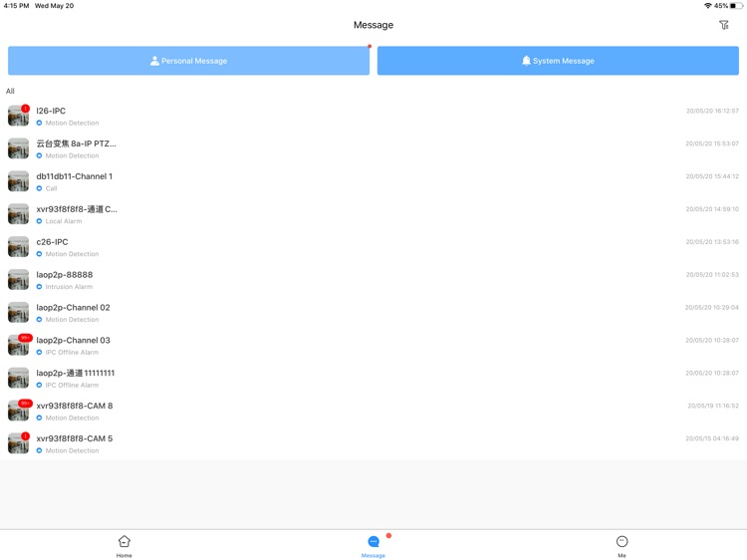Open the Me tab
This screenshot has height=560, width=747.
[622, 546]
